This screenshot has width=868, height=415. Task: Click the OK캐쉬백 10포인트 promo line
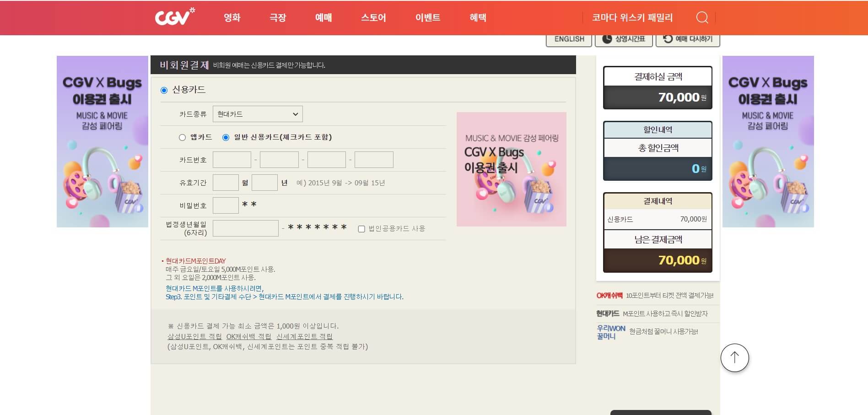pos(655,296)
